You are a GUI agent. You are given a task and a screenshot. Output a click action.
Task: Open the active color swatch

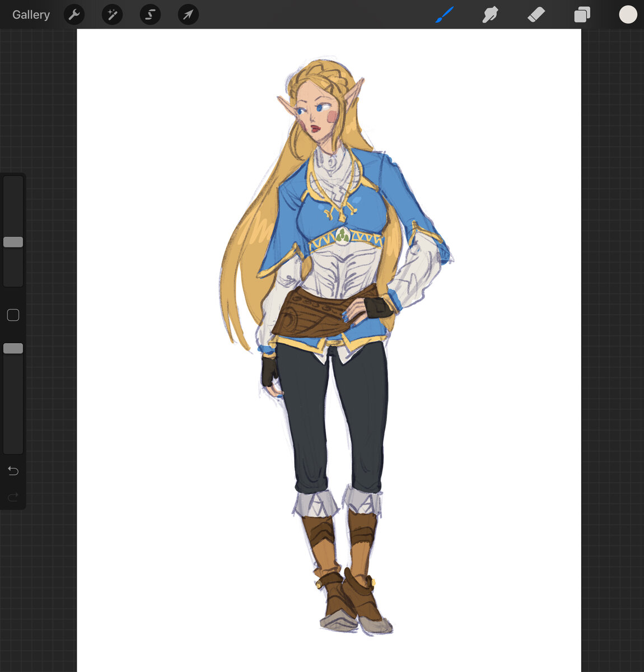point(628,15)
